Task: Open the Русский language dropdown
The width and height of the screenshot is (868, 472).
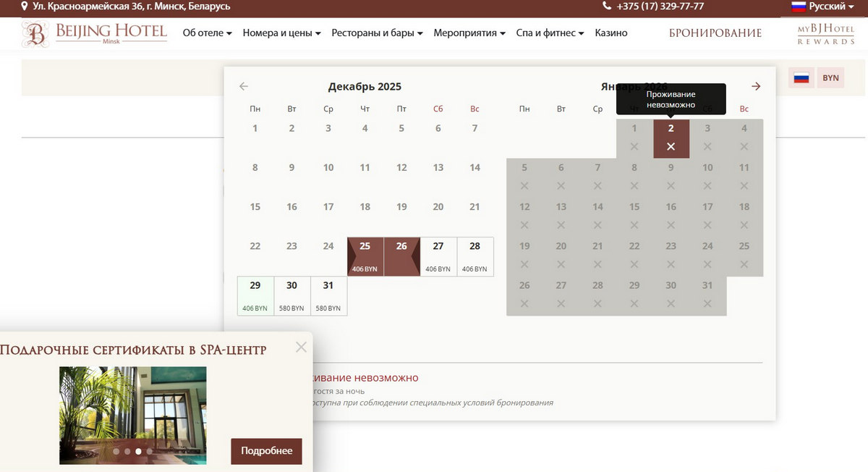Action: coord(822,7)
